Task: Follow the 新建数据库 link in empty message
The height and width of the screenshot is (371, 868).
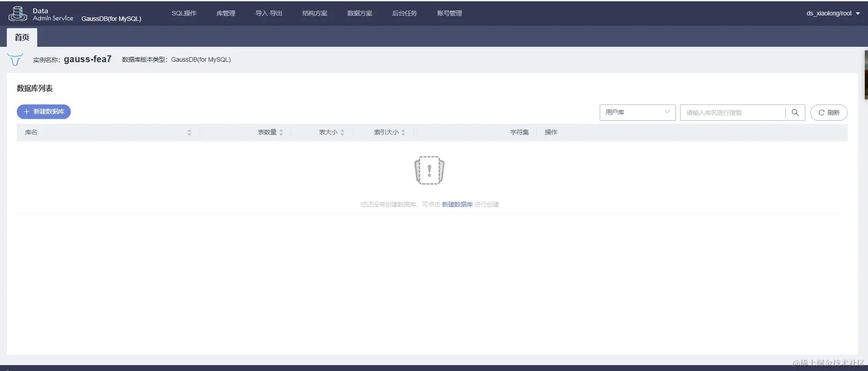Action: point(457,204)
